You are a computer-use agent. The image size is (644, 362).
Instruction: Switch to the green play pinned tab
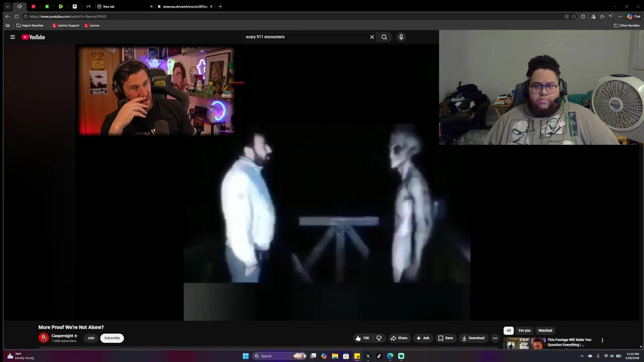pyautogui.click(x=60, y=7)
